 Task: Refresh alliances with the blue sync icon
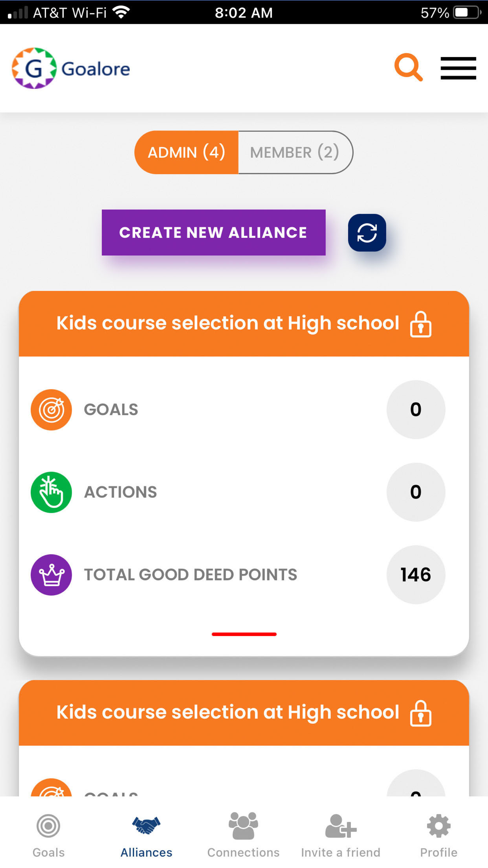tap(367, 233)
